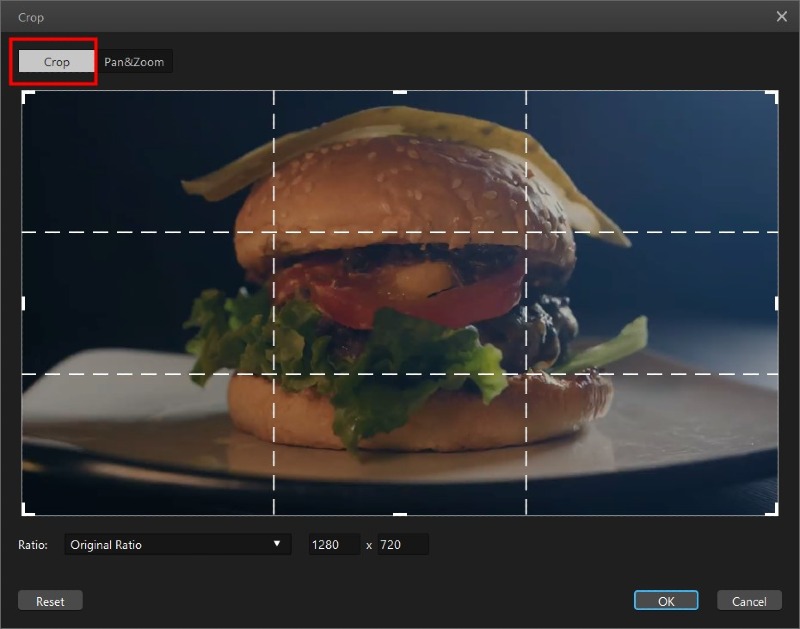
Task: Switch to the Pan&Zoom tab
Action: [x=134, y=62]
